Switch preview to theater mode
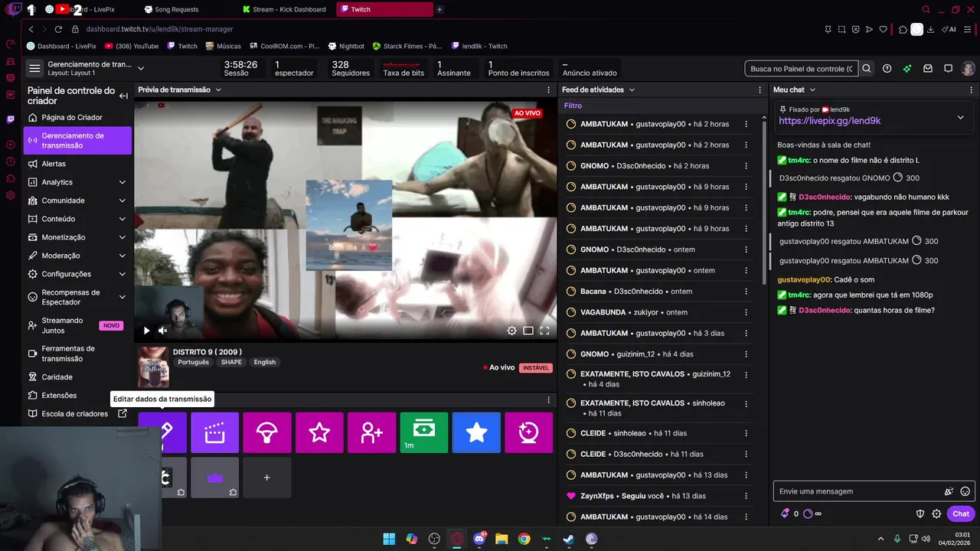This screenshot has height=551, width=980. point(528,331)
